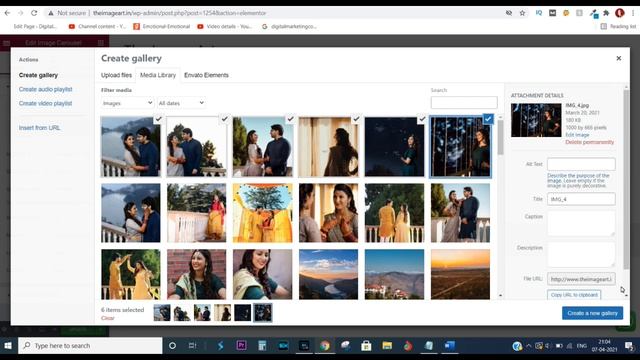Close the Create gallery dialog

[x=619, y=58]
